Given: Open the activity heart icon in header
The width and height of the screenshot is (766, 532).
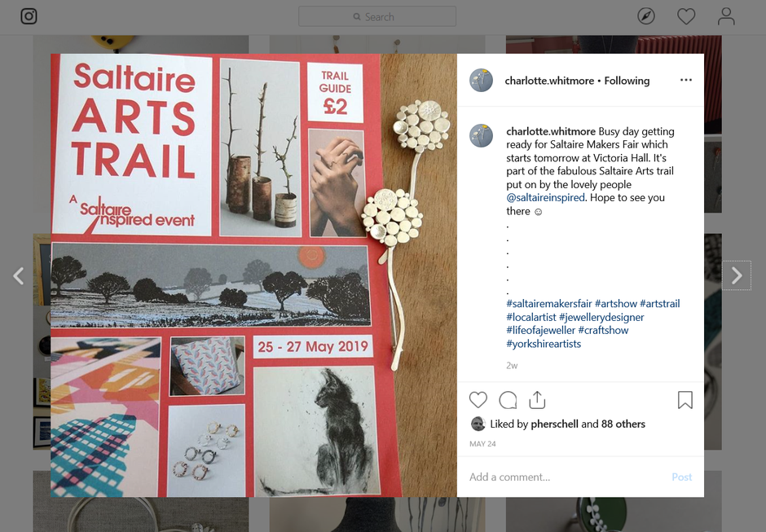Looking at the screenshot, I should (x=686, y=16).
